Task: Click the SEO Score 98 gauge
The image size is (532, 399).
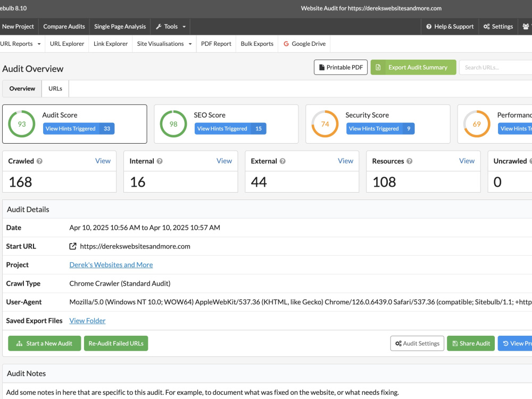Action: [x=173, y=124]
